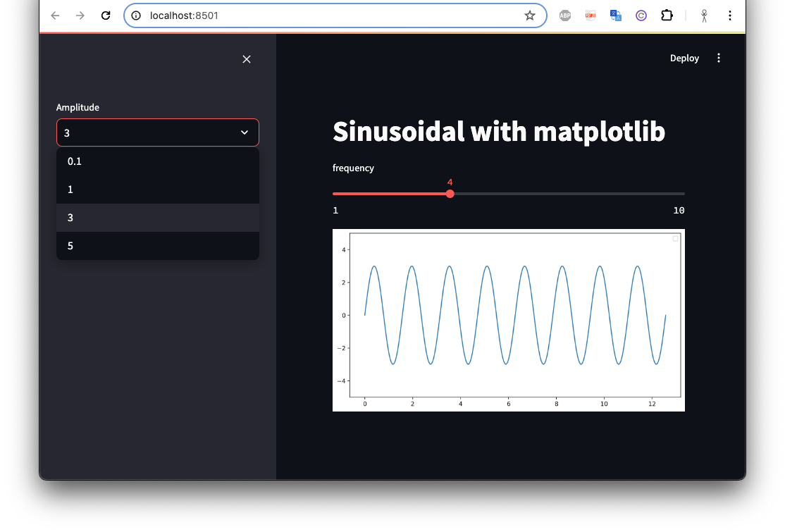Open the Extensions puzzle-piece menu

666,16
